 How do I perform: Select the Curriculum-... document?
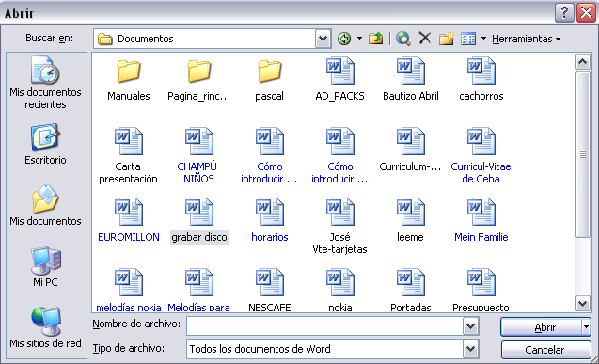point(410,150)
